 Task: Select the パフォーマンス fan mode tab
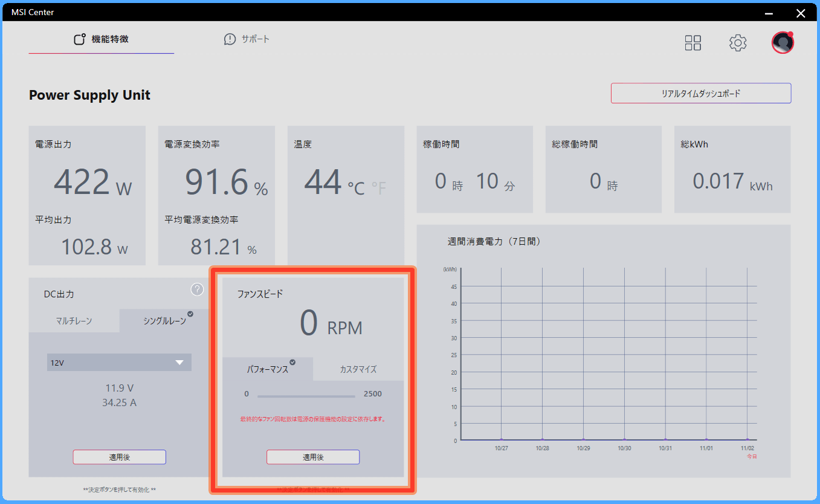click(268, 369)
